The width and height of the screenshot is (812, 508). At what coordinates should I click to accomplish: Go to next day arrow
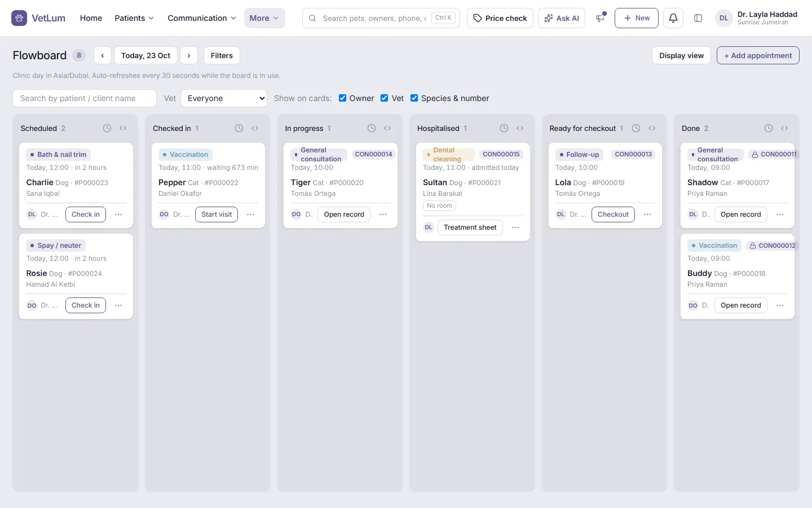(189, 55)
